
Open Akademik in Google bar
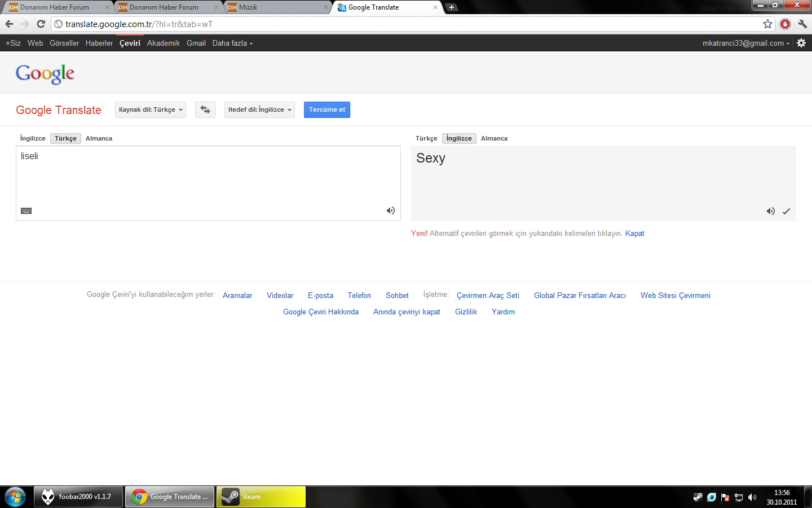(164, 43)
